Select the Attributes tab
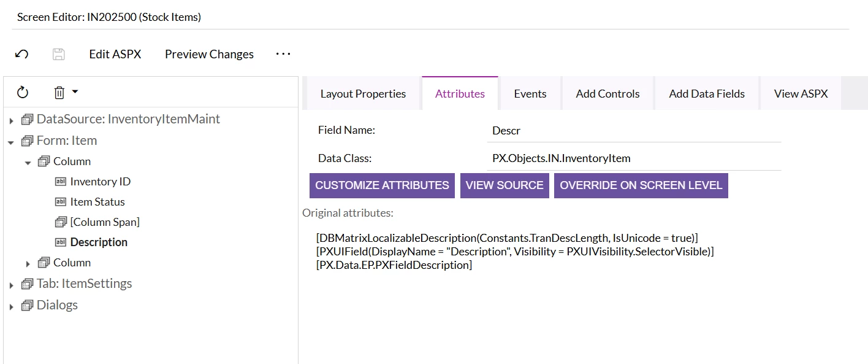Image resolution: width=868 pixels, height=364 pixels. (460, 94)
